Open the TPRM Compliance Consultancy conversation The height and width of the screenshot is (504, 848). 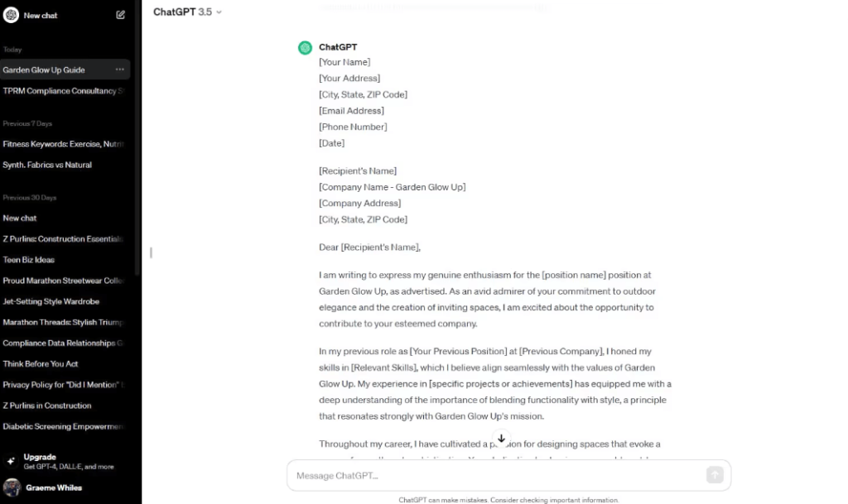(x=62, y=91)
